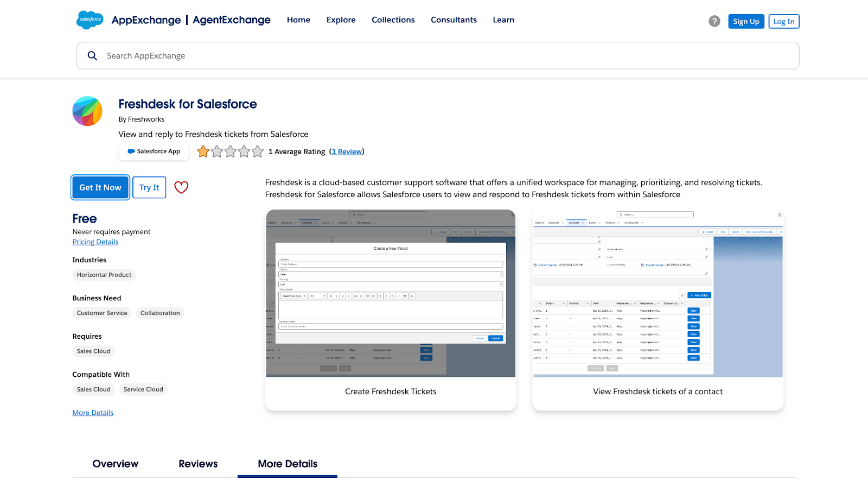Click the Freshdesk app logo
The width and height of the screenshot is (868, 480).
(87, 111)
